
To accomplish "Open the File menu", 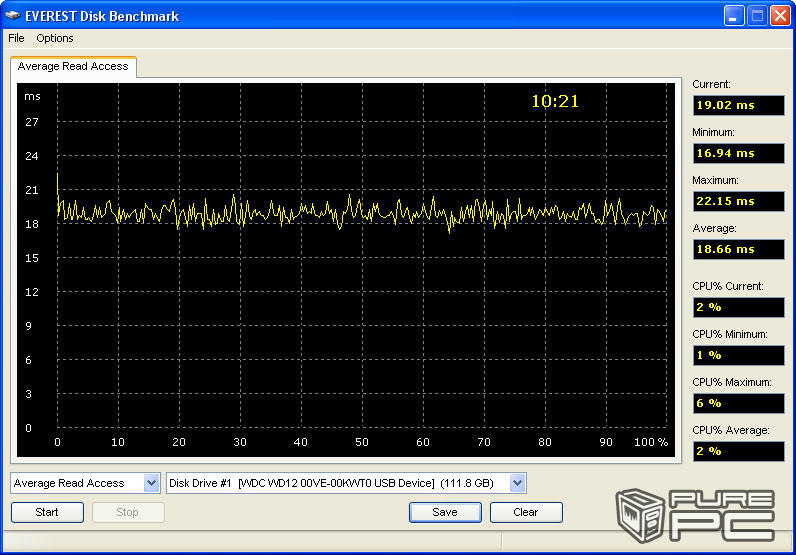I will (x=16, y=38).
